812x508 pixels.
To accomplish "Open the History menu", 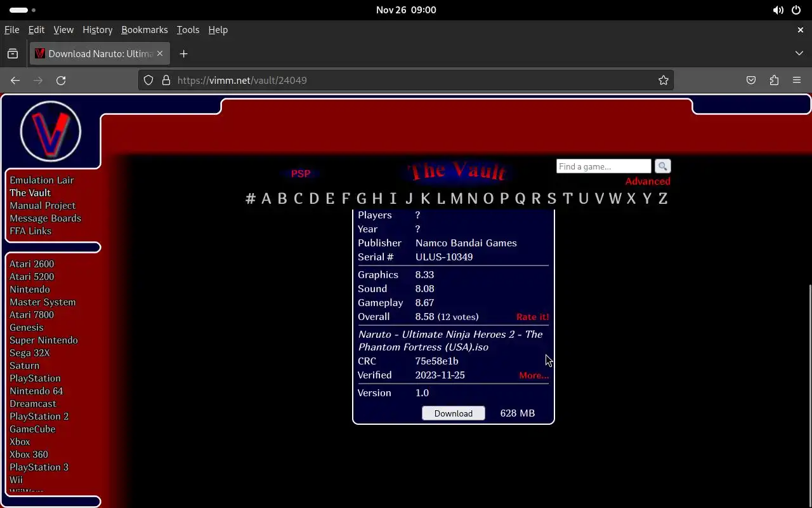I will (x=97, y=30).
